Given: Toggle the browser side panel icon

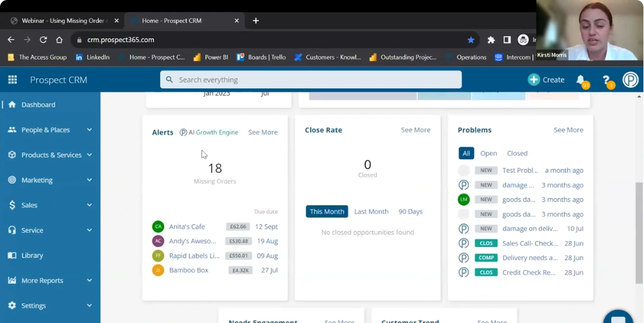Looking at the screenshot, I should click(x=507, y=40).
